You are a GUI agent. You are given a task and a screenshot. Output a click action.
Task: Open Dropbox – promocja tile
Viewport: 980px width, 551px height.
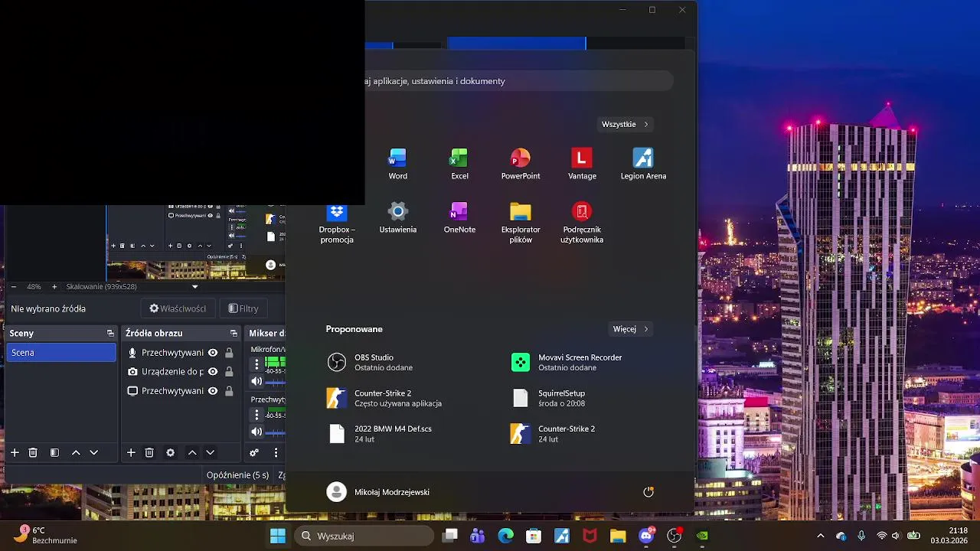(337, 223)
